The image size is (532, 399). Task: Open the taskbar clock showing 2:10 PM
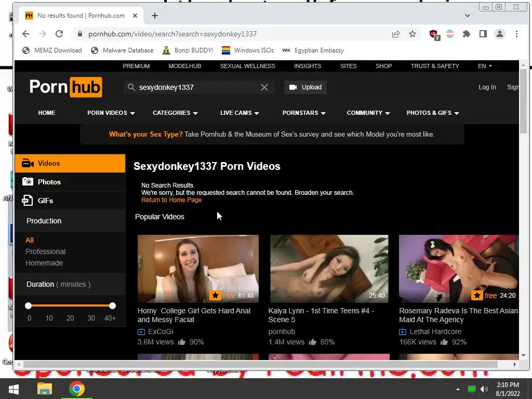508,389
